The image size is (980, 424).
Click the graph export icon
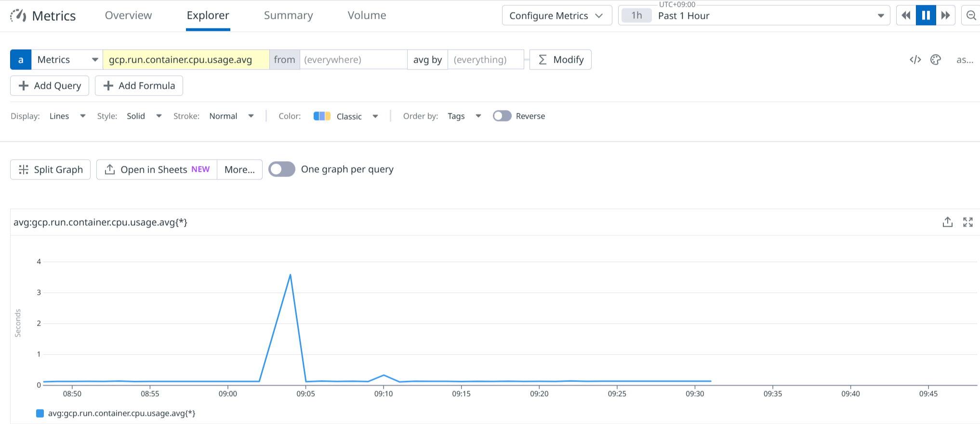click(x=947, y=222)
